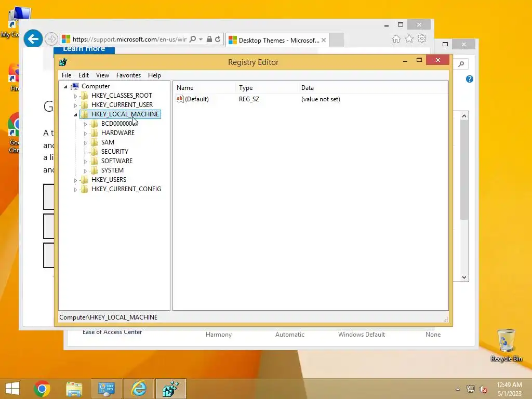Select the HKEY_CURRENT_USER key
This screenshot has height=399, width=532.
click(x=122, y=105)
